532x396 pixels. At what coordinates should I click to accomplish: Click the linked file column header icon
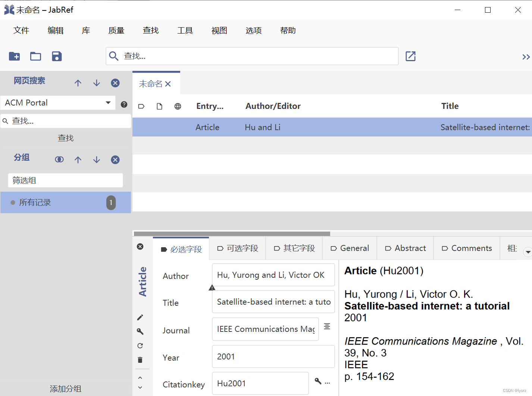pyautogui.click(x=159, y=106)
